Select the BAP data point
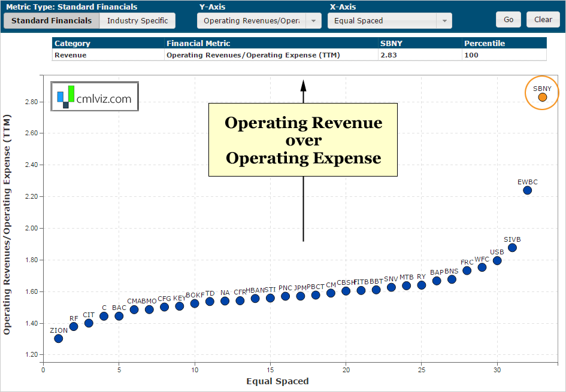 [x=437, y=281]
